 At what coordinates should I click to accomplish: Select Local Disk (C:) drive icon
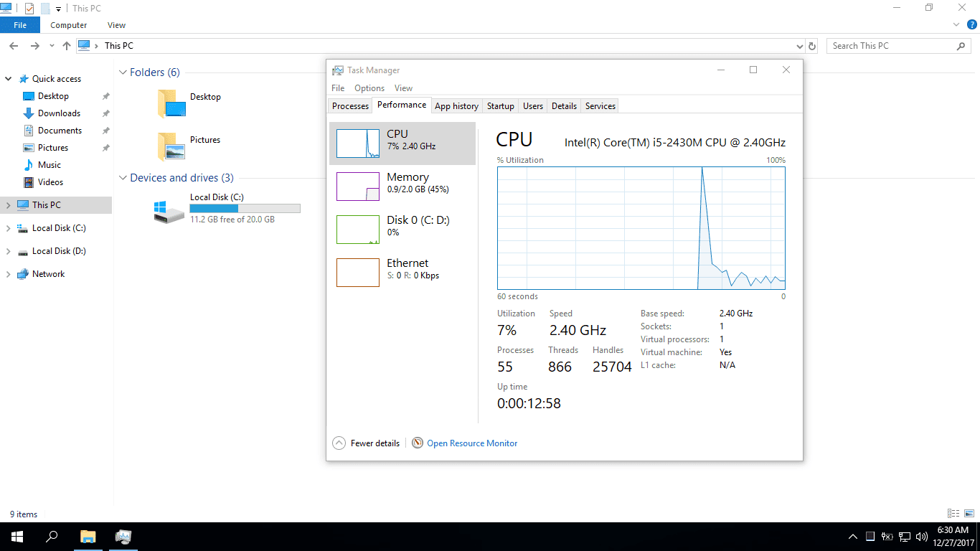tap(169, 211)
